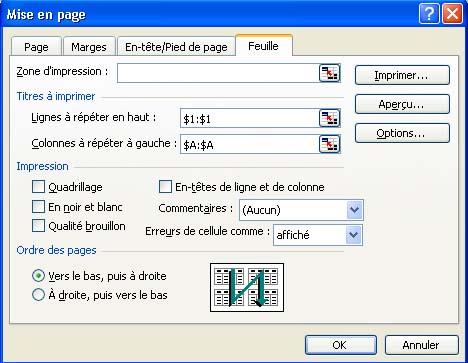Click the Imprimer... button

[x=402, y=75]
